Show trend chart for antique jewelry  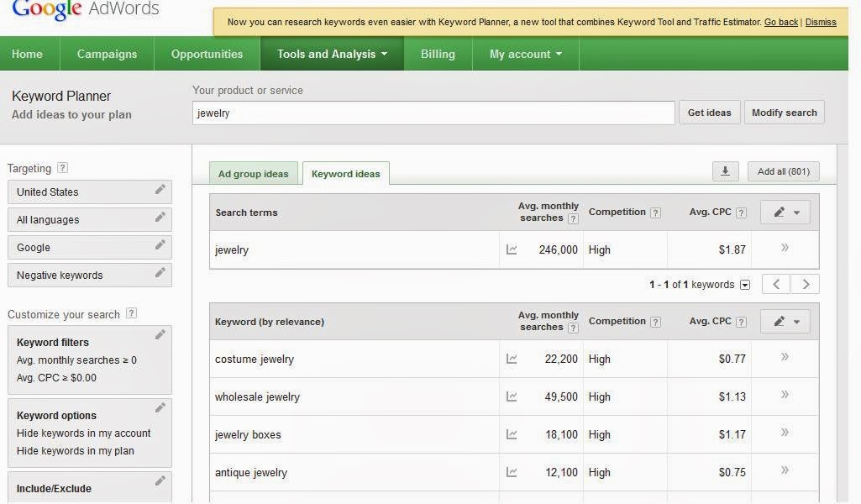[x=512, y=472]
